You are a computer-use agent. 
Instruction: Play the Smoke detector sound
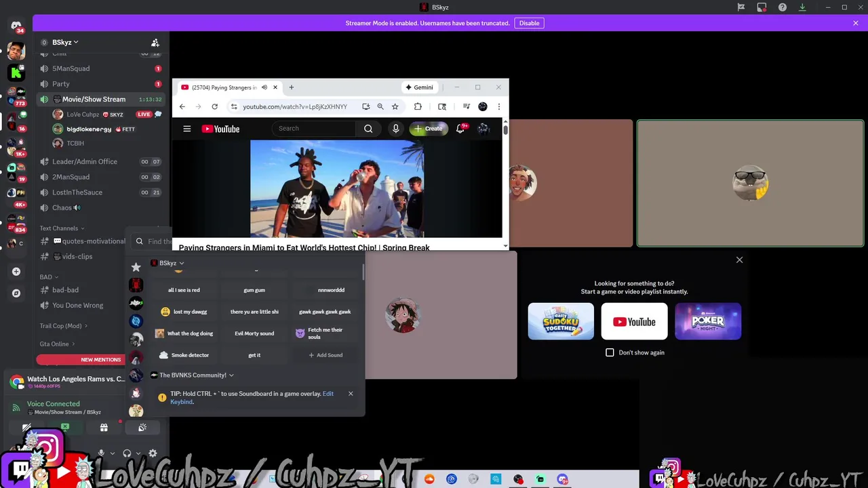click(x=184, y=355)
